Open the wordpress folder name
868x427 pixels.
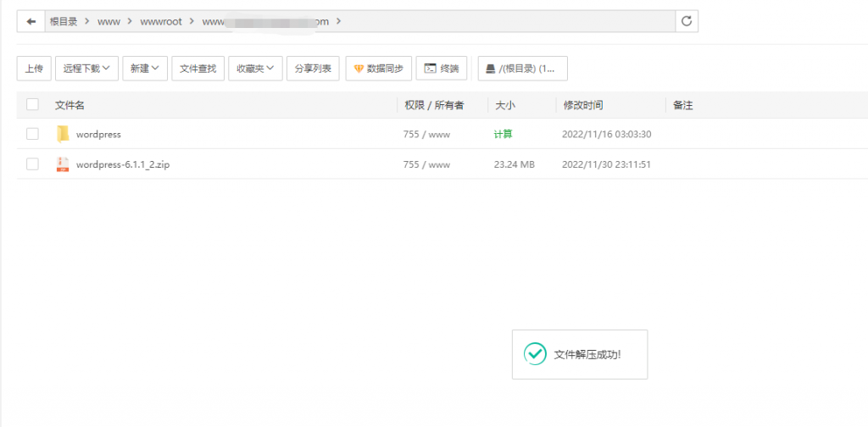coord(98,134)
